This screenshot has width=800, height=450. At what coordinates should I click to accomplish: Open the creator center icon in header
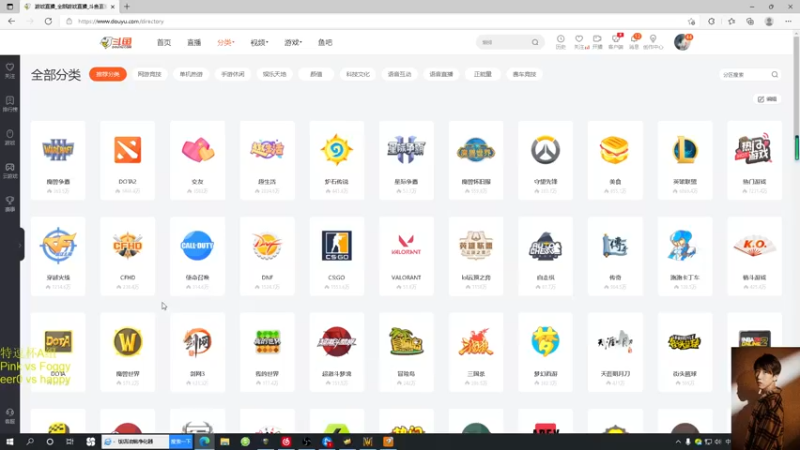pyautogui.click(x=653, y=39)
